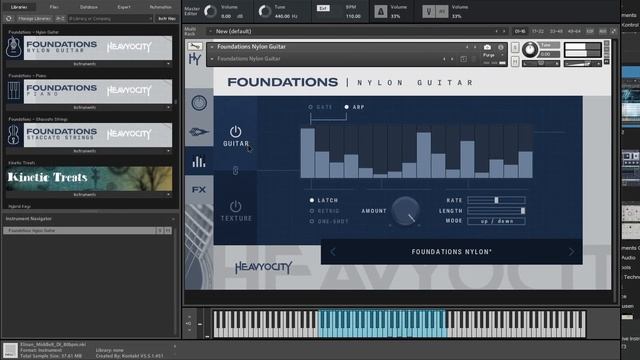The image size is (640, 360).
Task: Click the keyboard octave down button
Action: tap(189, 330)
